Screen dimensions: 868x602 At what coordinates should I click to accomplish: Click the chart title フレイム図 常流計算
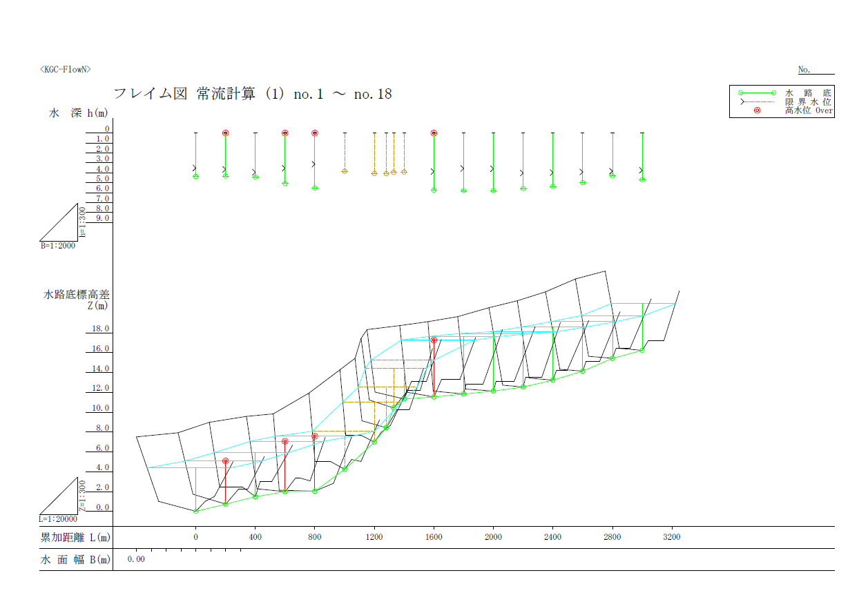pos(252,95)
